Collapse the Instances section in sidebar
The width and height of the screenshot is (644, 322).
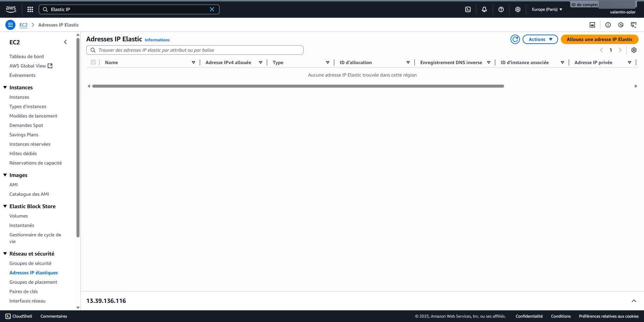click(x=5, y=87)
